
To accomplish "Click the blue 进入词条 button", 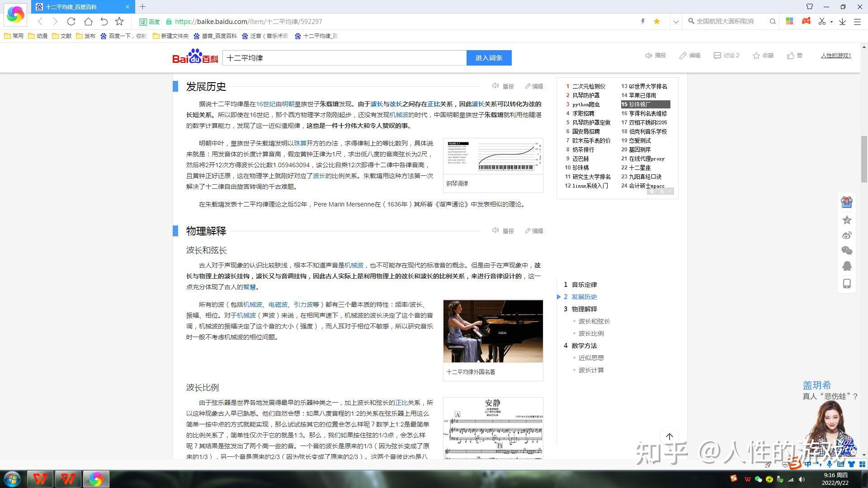I will (x=489, y=57).
